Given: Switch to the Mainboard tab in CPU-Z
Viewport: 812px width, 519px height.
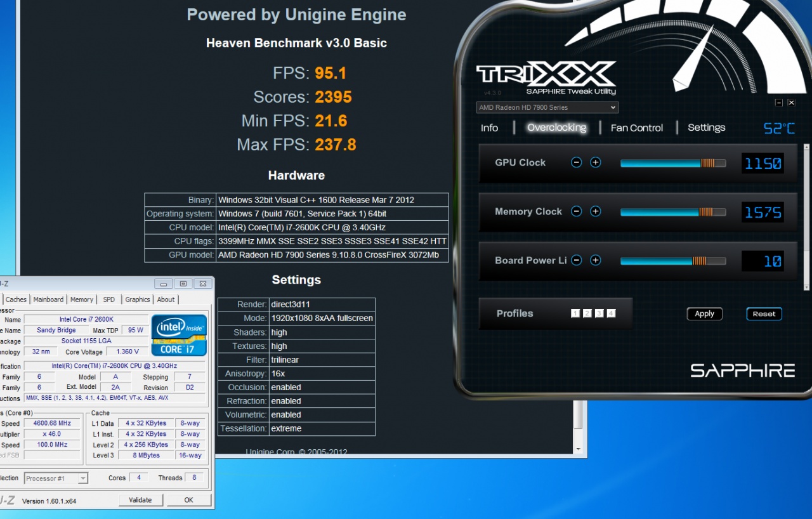Looking at the screenshot, I should [x=48, y=299].
